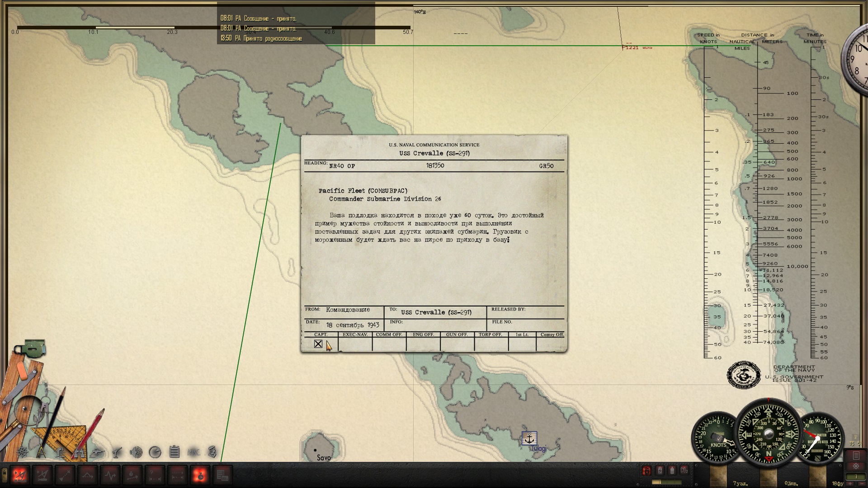Set heading on the compass dial
Viewport: 868px width, 488px height.
(x=769, y=433)
